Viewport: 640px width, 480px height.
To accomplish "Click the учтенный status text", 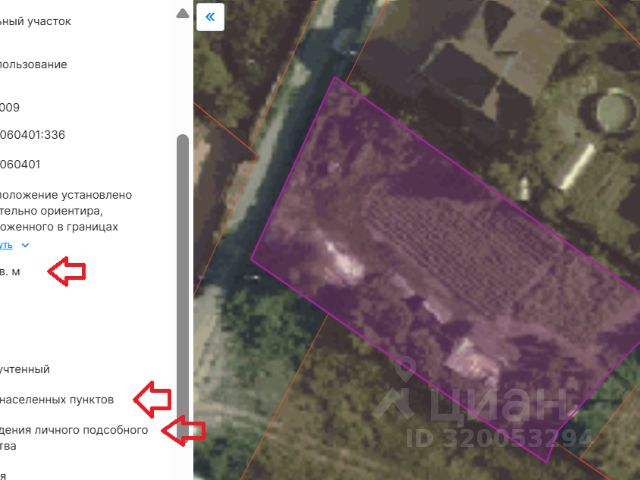I will coord(24,369).
